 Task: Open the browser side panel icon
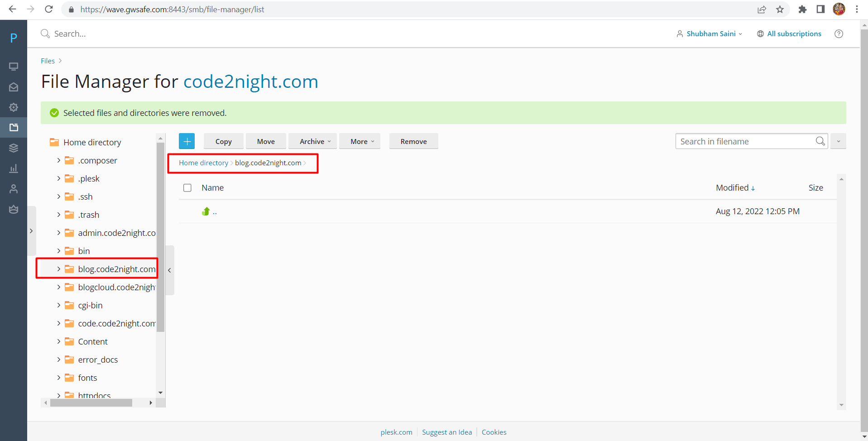[820, 10]
